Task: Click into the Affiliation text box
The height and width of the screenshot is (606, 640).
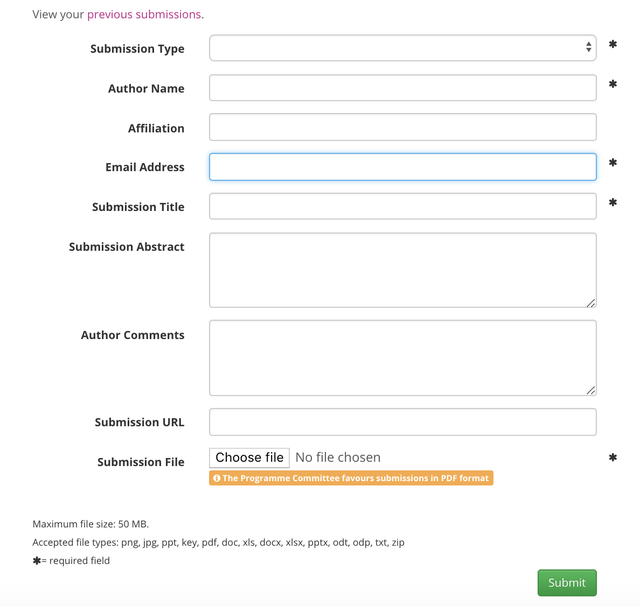Action: coord(402,127)
